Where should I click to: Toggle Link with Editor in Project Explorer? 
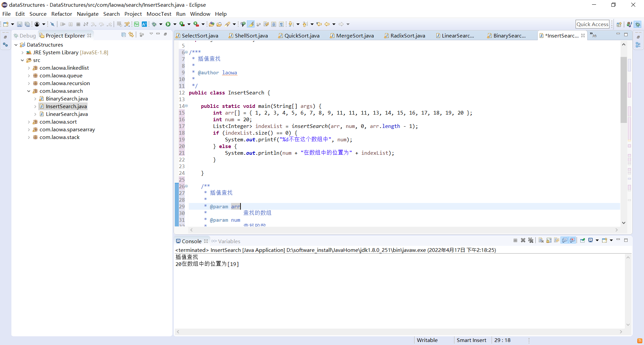[x=131, y=34]
